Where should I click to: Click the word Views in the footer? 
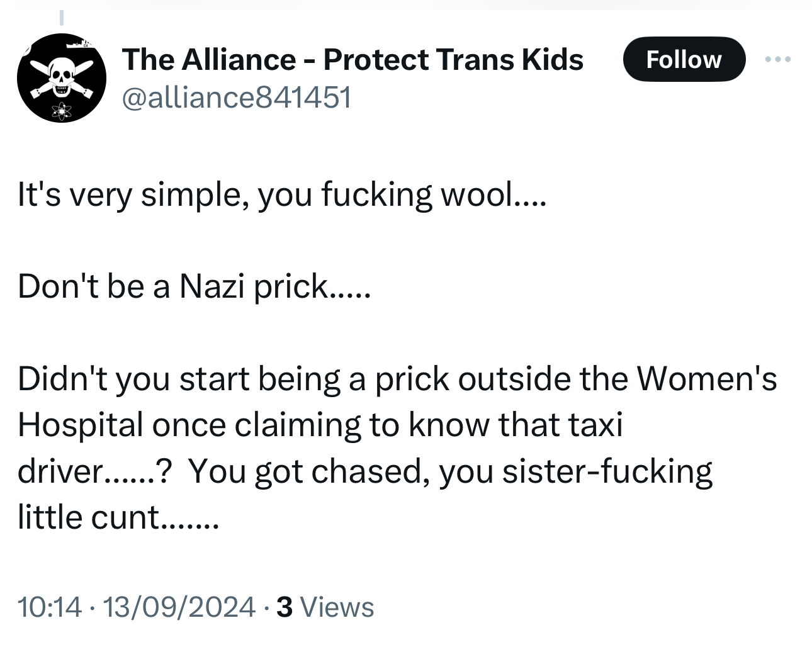pyautogui.click(x=337, y=607)
